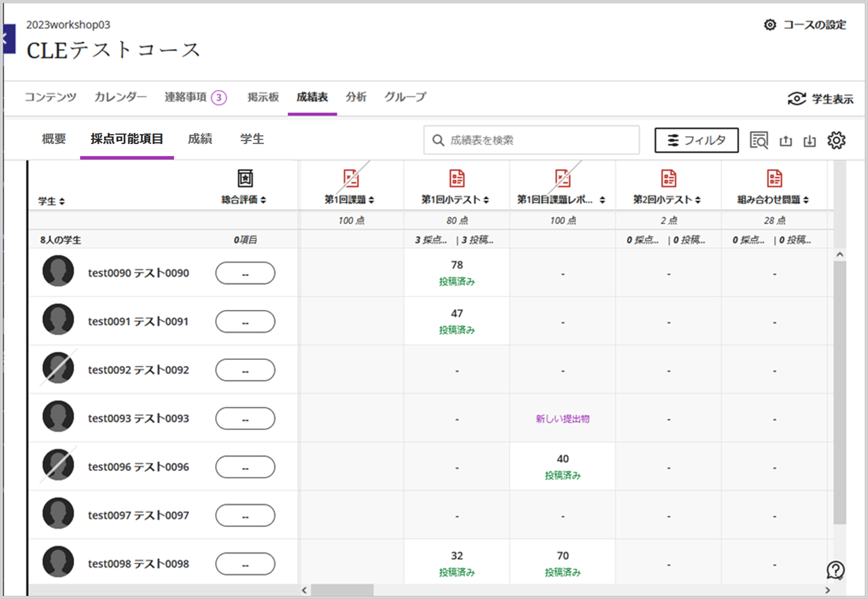Switch to 成績 sub-tab
Image resolution: width=868 pixels, height=599 pixels.
tap(200, 139)
